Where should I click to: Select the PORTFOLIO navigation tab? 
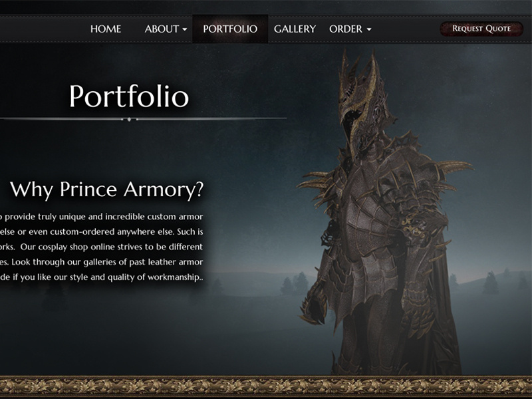tap(230, 29)
